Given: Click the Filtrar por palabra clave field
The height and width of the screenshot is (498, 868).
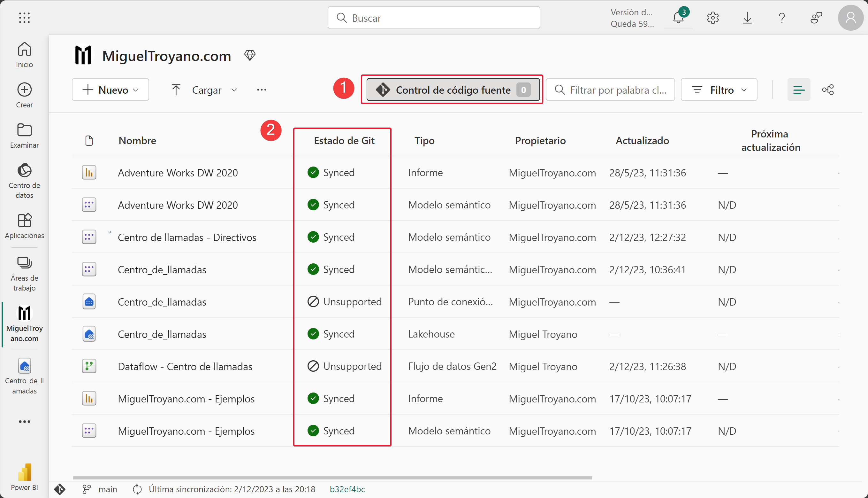Looking at the screenshot, I should pos(610,89).
